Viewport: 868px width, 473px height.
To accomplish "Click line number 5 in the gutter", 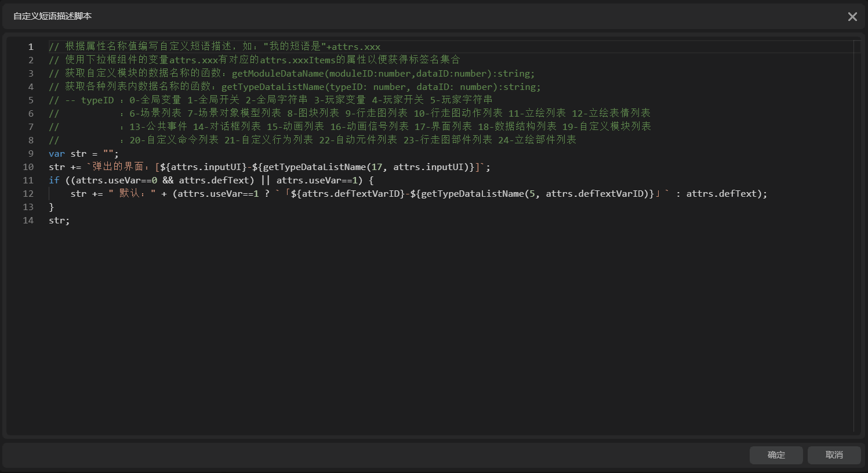I will click(x=31, y=100).
